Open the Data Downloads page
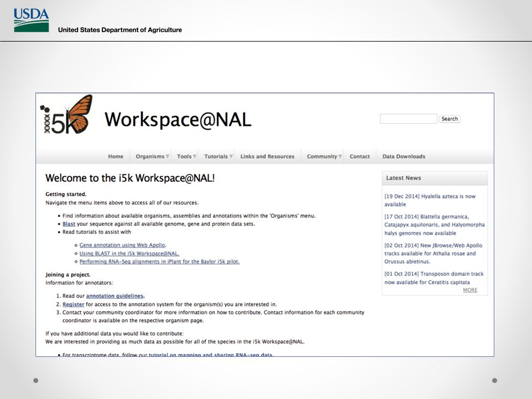 (x=404, y=156)
